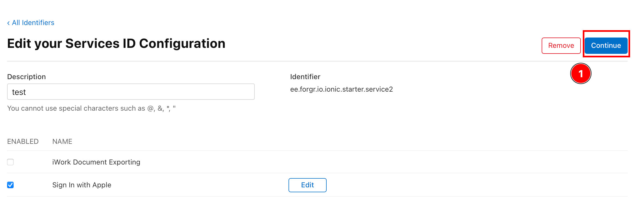
Task: Click the red number 1 annotation badge
Action: coord(581,74)
